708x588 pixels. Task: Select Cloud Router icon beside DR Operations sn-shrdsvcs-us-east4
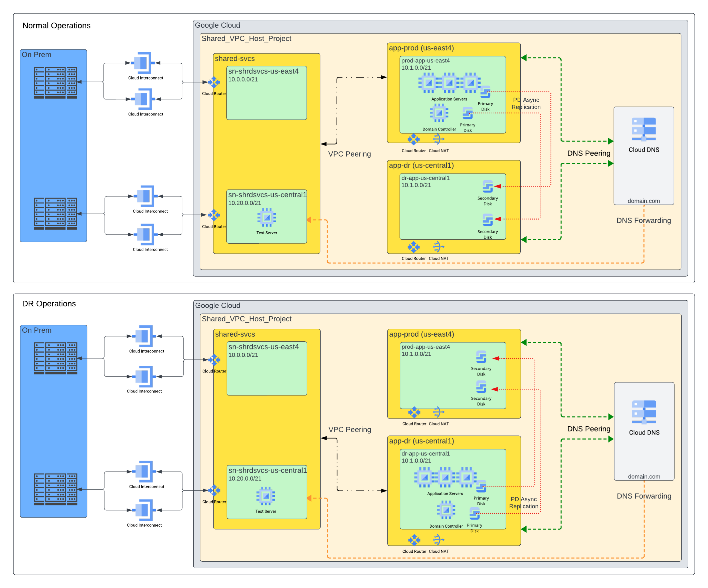(x=214, y=360)
